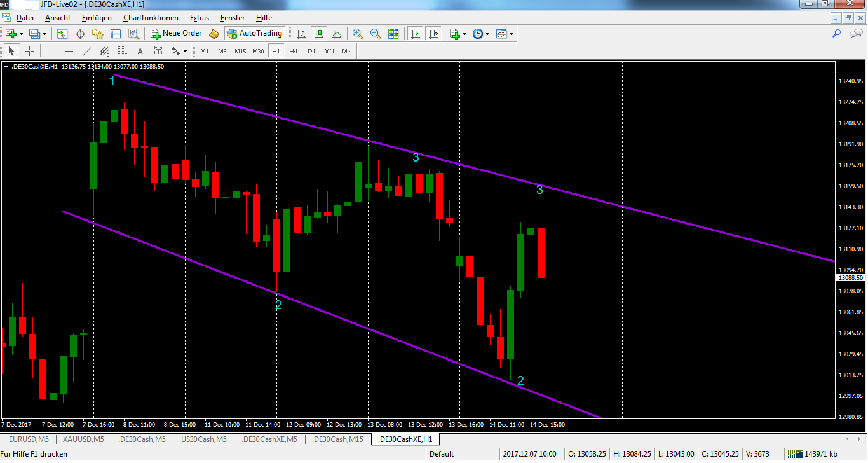The image size is (868, 463).
Task: Open the Strategy Tester icon
Action: click(133, 33)
